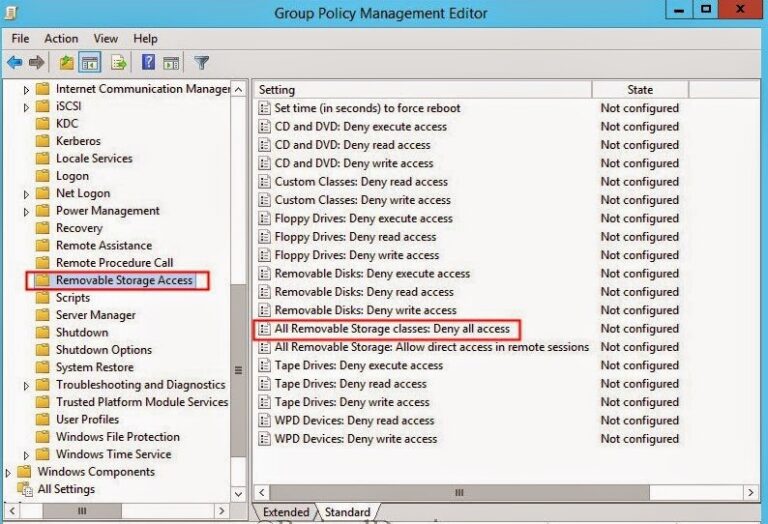Open the File menu
768x524 pixels.
(20, 39)
